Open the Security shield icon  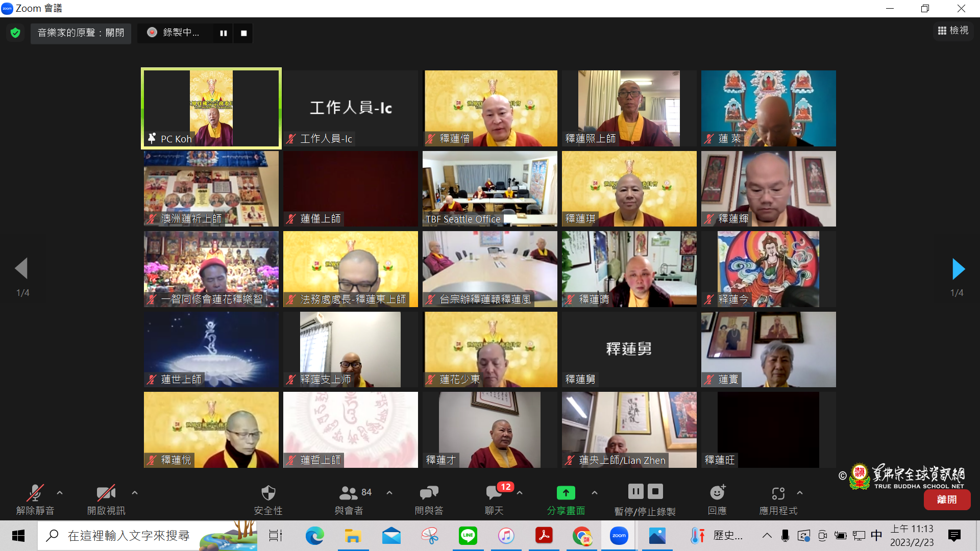point(268,493)
